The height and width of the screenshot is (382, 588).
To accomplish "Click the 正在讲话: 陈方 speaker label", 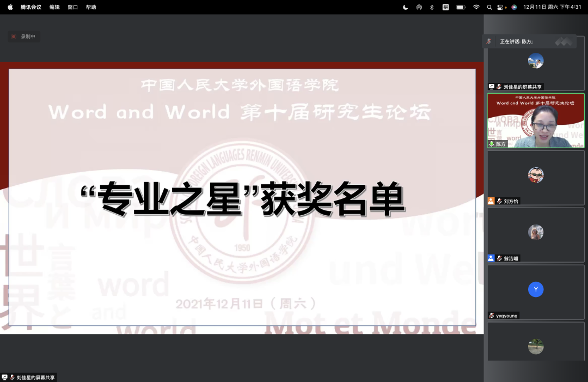I will coord(516,41).
